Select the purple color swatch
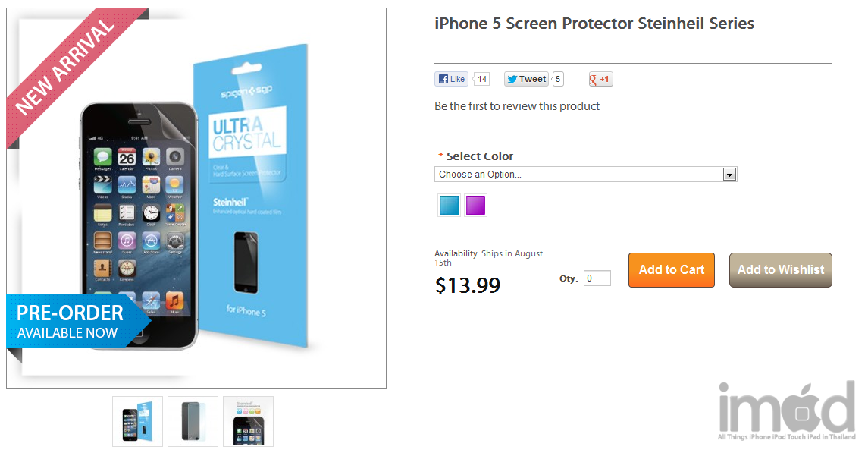The width and height of the screenshot is (868, 453). [x=475, y=206]
